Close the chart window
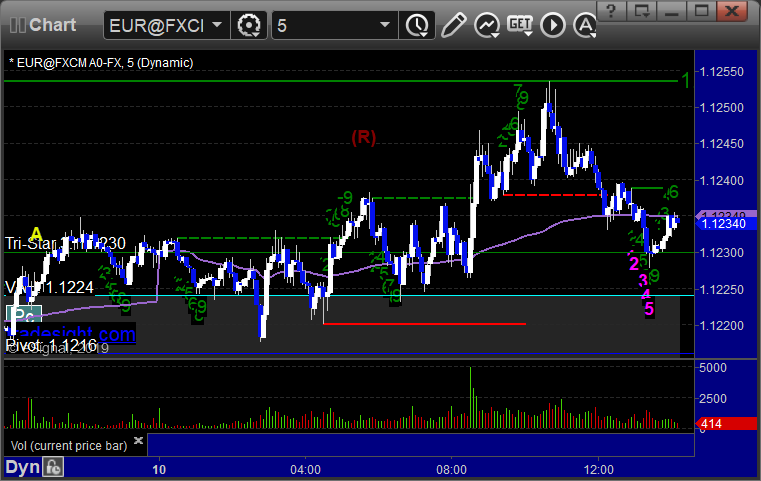This screenshot has height=481, width=761. coord(732,11)
